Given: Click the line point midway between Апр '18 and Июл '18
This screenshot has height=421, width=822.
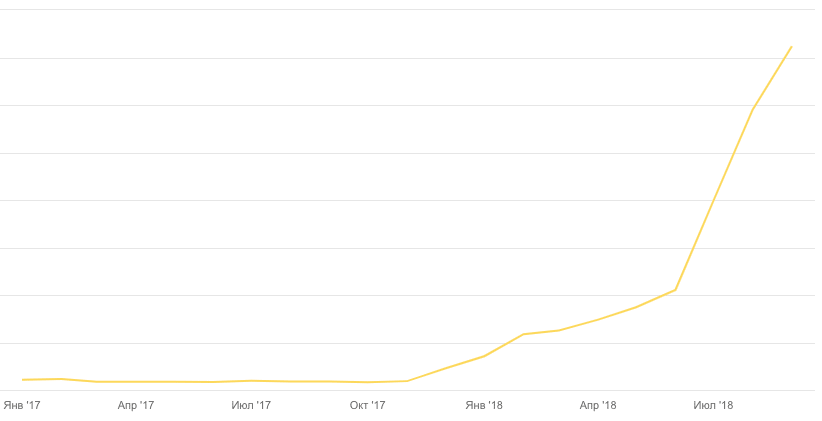Looking at the screenshot, I should point(655,298).
